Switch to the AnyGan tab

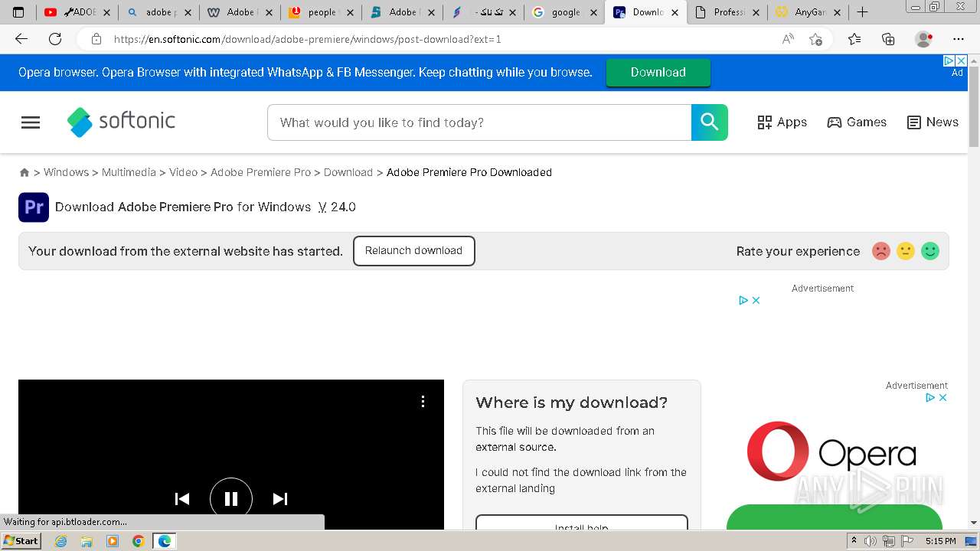[x=808, y=12]
